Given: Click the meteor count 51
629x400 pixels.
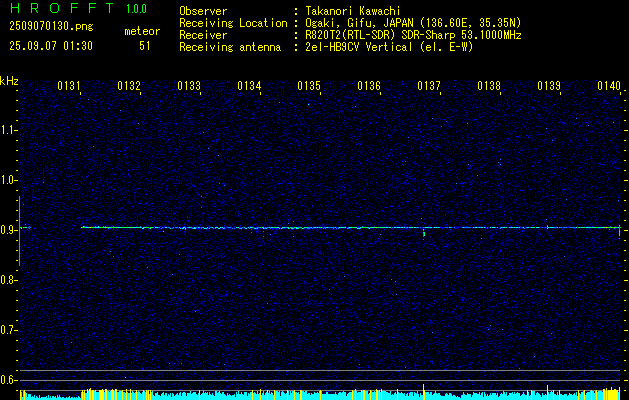Looking at the screenshot, I should pos(144,46).
